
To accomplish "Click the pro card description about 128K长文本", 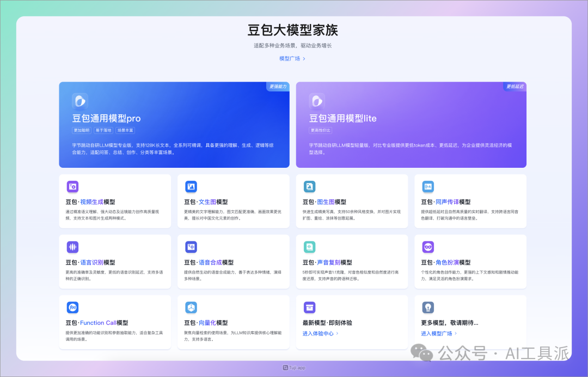I will (173, 149).
